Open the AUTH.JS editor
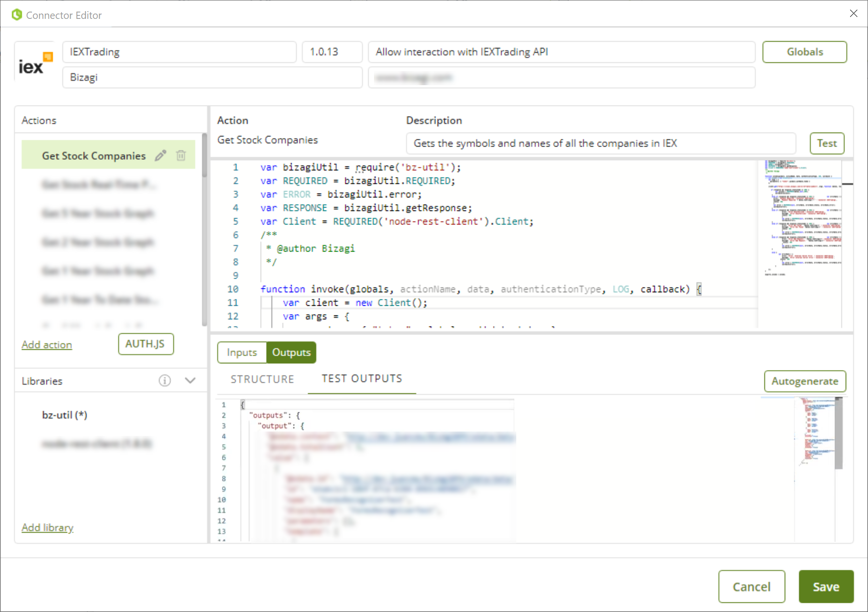Screen dimensions: 868x612 146,344
